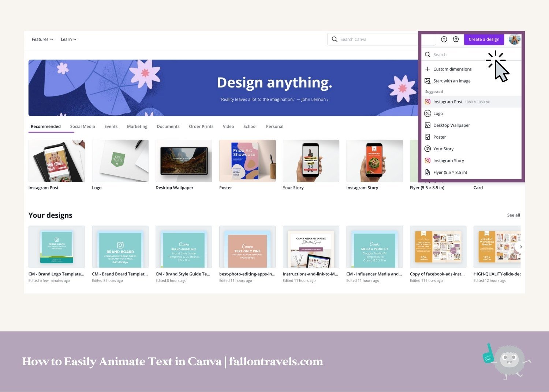Open the HIGH-QUALITY-slide-dec design
The width and height of the screenshot is (549, 392).
click(497, 247)
